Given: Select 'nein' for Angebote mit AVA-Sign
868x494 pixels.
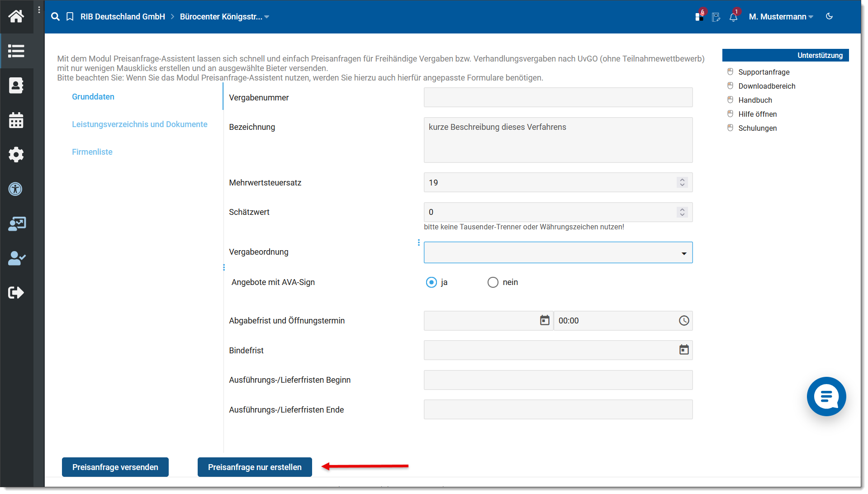Looking at the screenshot, I should (x=493, y=282).
